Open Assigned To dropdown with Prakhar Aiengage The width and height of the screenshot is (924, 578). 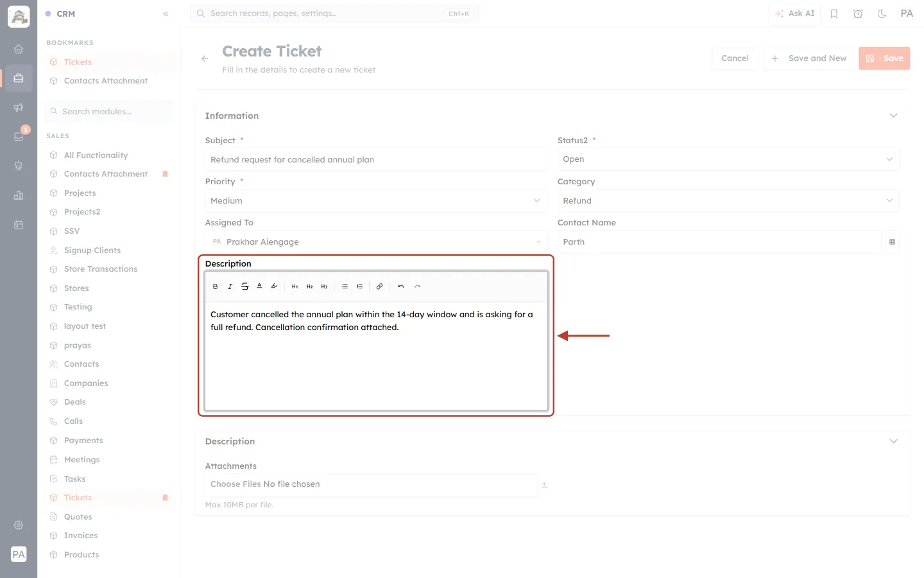(x=376, y=242)
